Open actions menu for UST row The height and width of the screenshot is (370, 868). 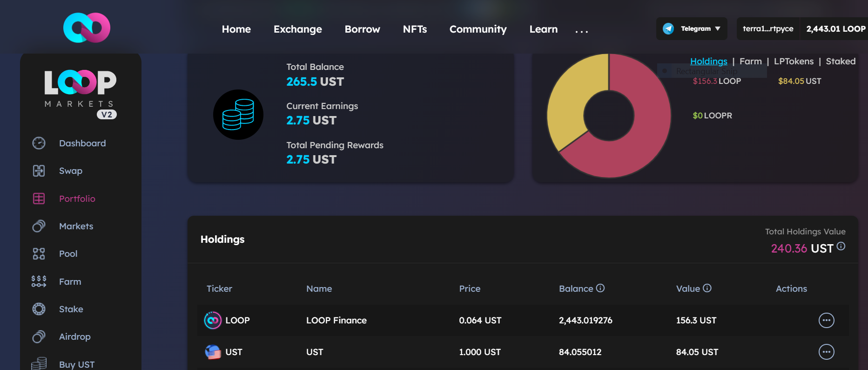click(x=827, y=352)
